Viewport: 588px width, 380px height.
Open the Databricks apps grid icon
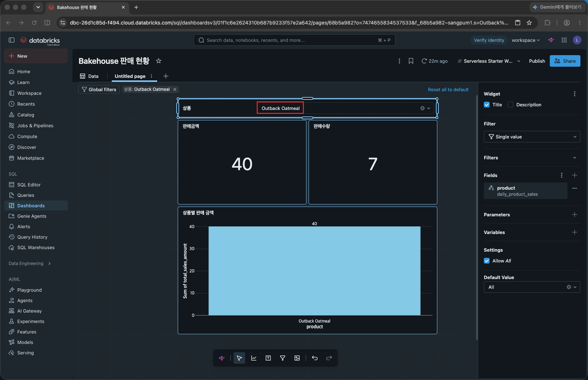click(564, 40)
